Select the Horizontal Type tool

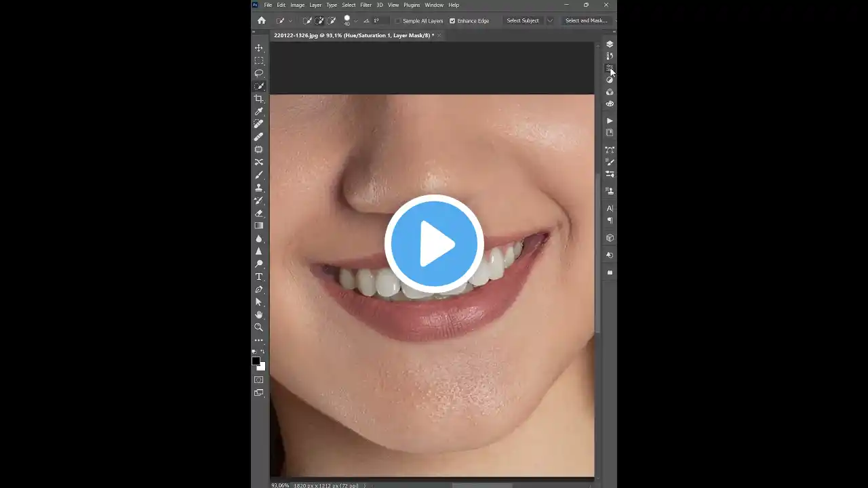[258, 276]
